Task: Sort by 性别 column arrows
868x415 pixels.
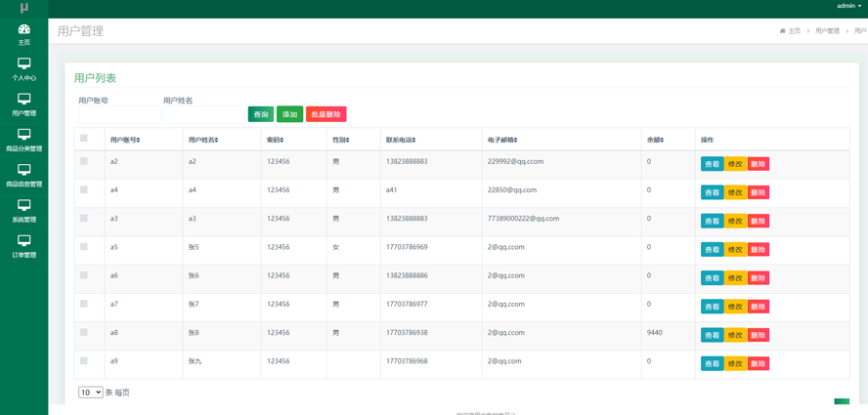Action: [348, 140]
